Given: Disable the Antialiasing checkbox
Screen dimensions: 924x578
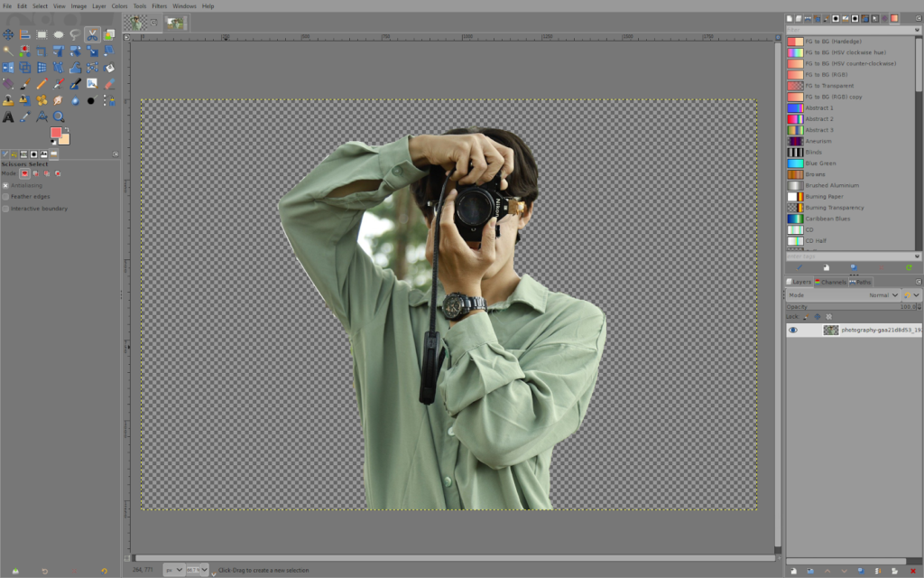Looking at the screenshot, I should coord(5,185).
